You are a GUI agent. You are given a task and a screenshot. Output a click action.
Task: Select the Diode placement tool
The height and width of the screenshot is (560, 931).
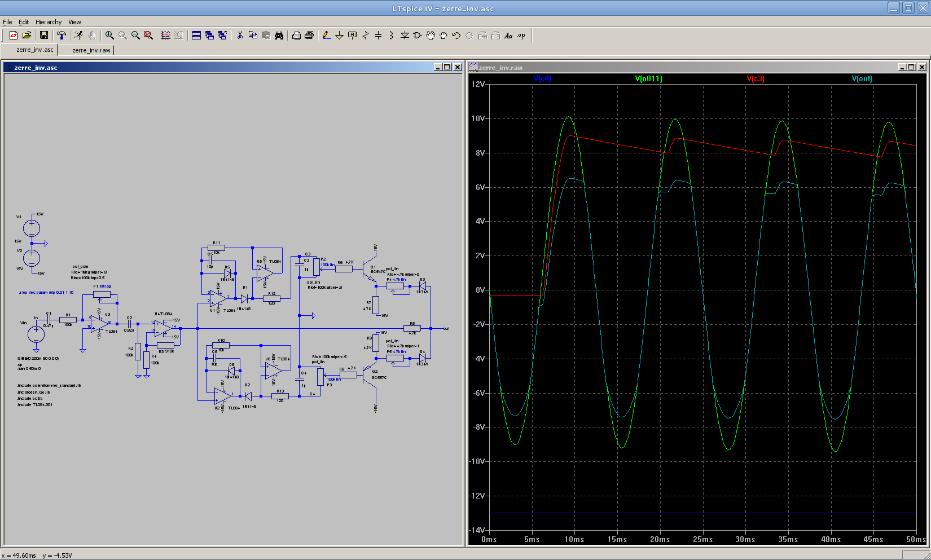(x=405, y=35)
